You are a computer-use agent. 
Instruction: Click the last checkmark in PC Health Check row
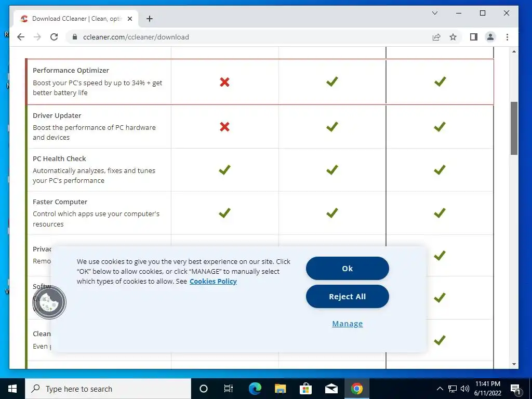click(440, 170)
